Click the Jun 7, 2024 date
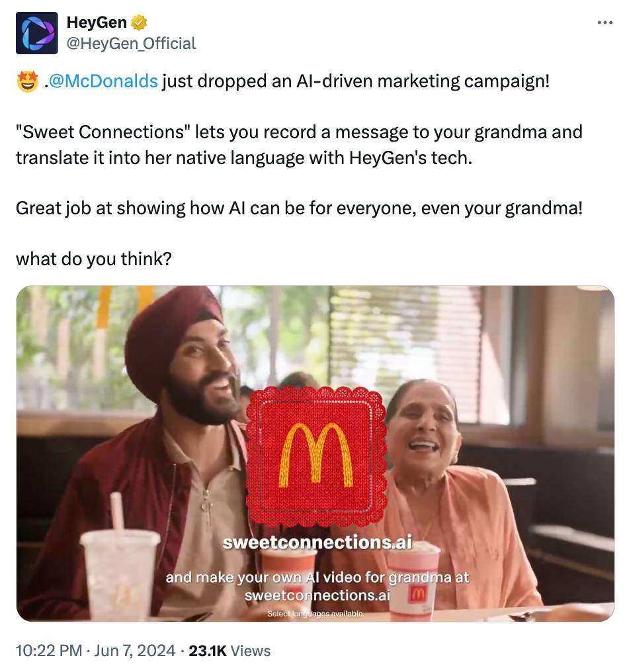This screenshot has width=627, height=672. pyautogui.click(x=134, y=651)
